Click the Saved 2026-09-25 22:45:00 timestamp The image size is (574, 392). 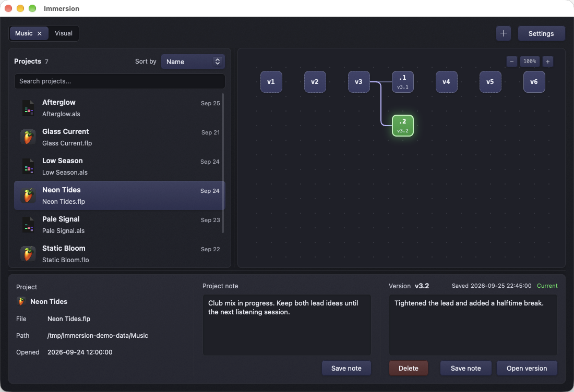(x=491, y=286)
